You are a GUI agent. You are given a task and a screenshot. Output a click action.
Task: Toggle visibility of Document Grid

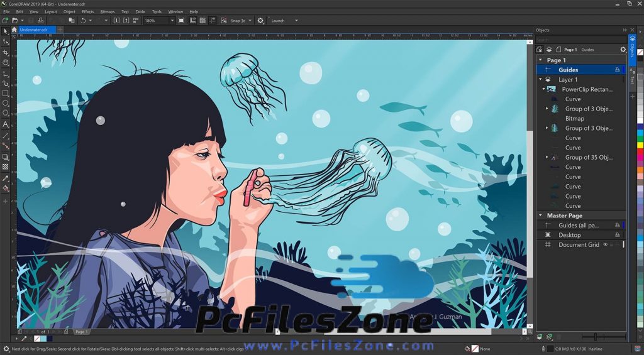[605, 245]
